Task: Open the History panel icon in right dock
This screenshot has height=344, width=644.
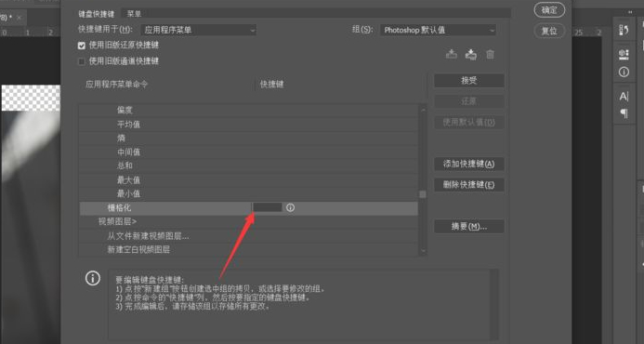Action: point(624,30)
